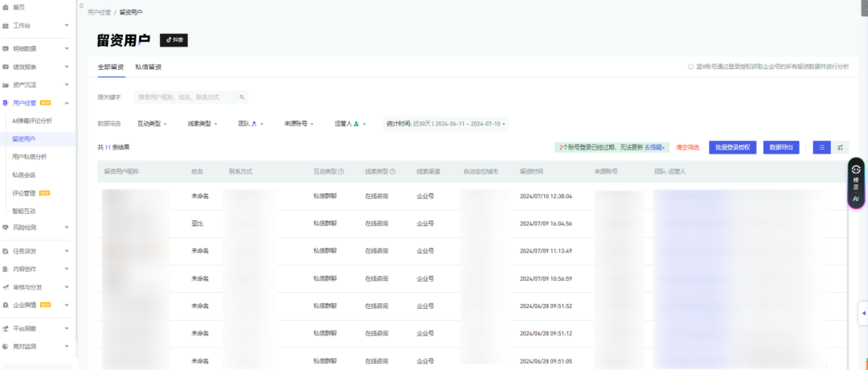Collapse the sidebar with the top toggle icon

(81, 6)
